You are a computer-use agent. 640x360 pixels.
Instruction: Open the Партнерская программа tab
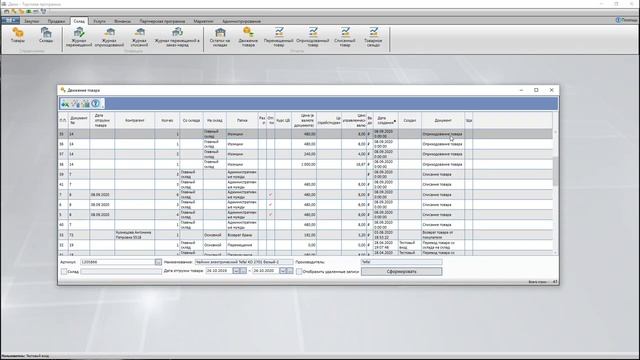(162, 21)
